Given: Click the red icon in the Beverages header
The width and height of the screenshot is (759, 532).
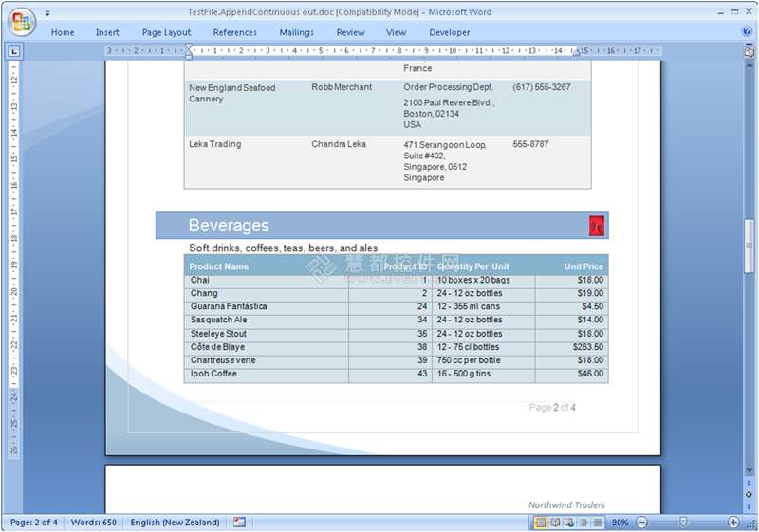Looking at the screenshot, I should point(597,226).
